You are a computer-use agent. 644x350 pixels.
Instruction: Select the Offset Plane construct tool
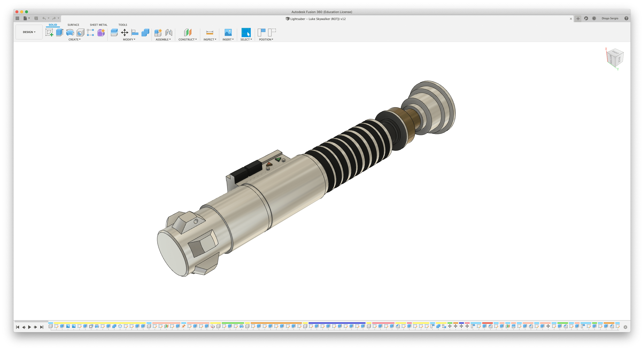[188, 33]
